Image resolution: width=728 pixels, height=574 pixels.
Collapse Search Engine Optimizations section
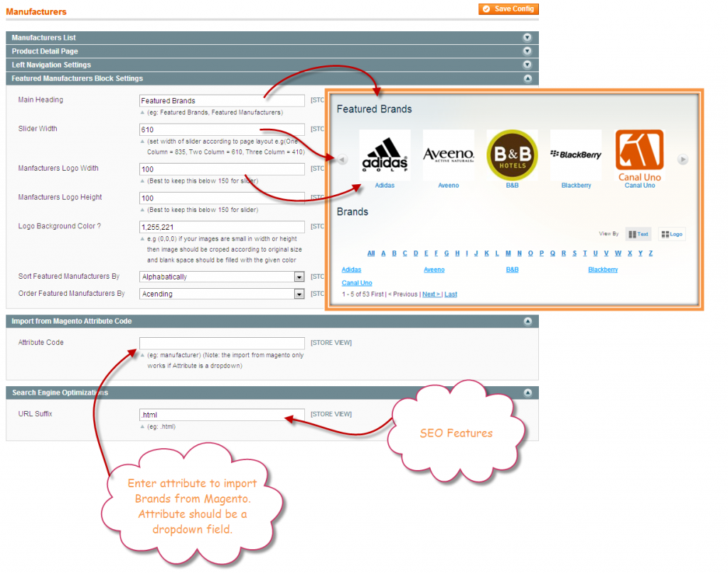pyautogui.click(x=527, y=393)
